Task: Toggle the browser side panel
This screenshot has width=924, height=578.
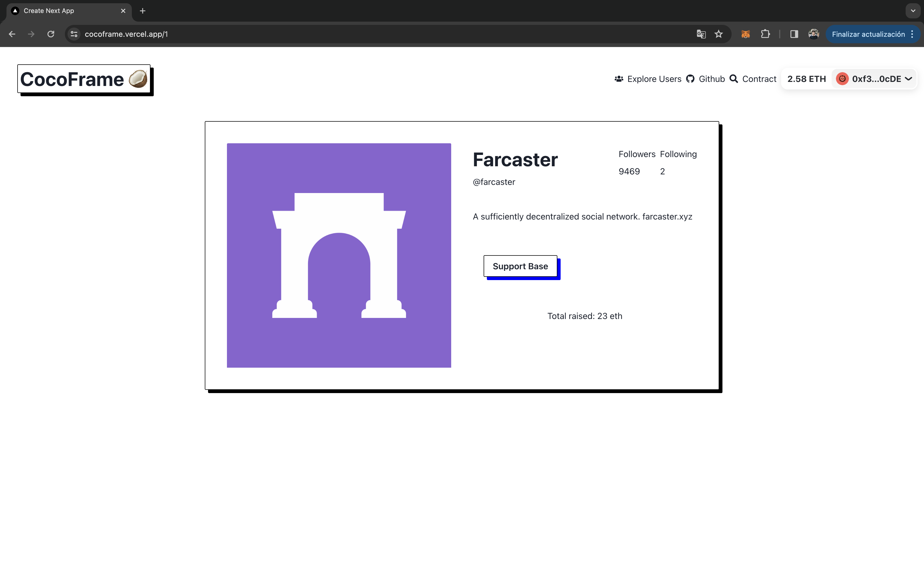Action: pyautogui.click(x=794, y=34)
